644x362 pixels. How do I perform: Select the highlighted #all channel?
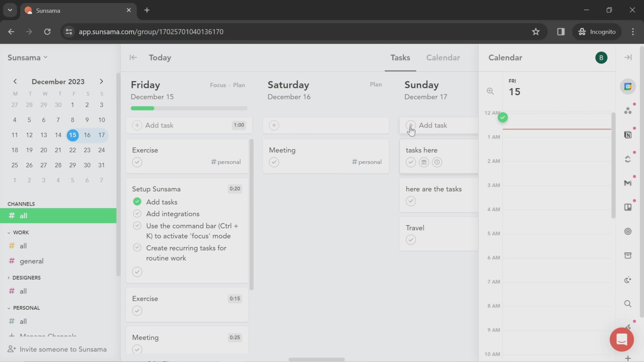click(58, 216)
